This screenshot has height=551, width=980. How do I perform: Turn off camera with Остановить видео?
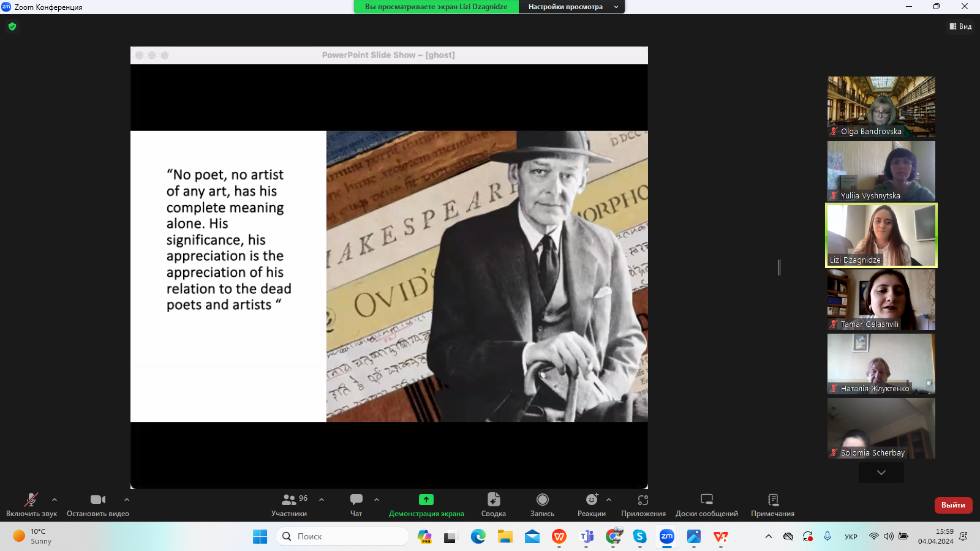pos(98,505)
